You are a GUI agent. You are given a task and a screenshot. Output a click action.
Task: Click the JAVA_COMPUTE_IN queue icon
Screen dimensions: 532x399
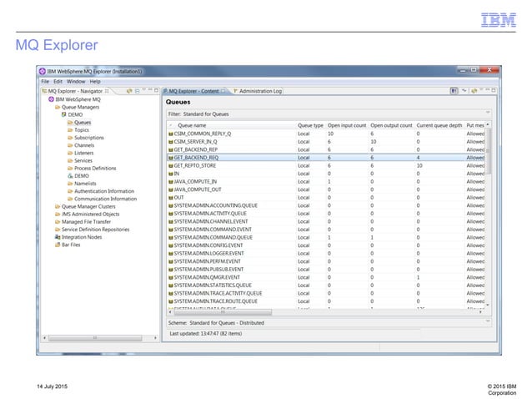(x=171, y=182)
